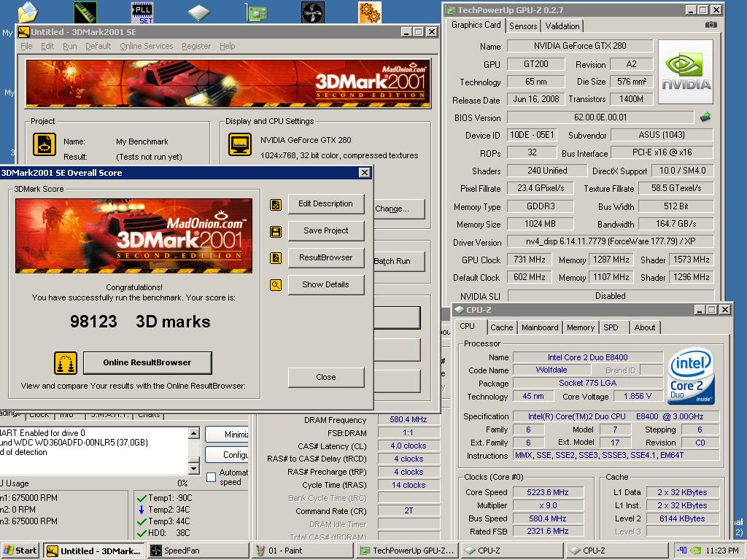Toggle the Automatic speed checkbox in SpeedFan

pos(212,477)
